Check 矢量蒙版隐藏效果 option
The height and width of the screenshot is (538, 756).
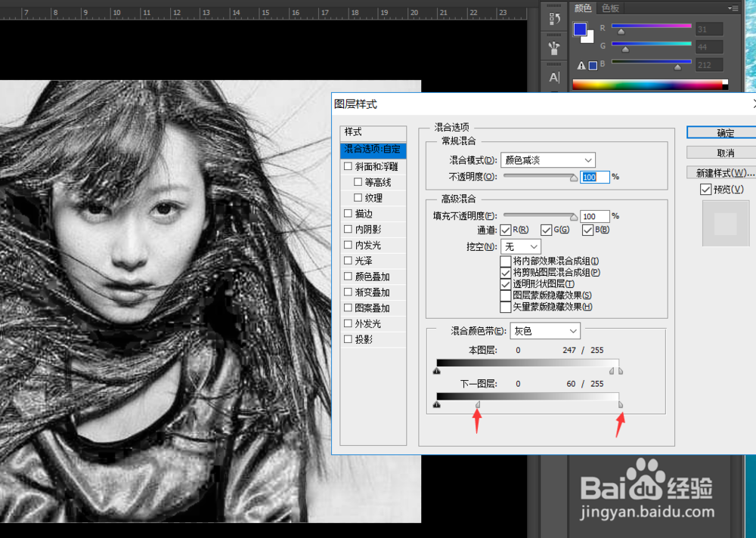[x=506, y=307]
